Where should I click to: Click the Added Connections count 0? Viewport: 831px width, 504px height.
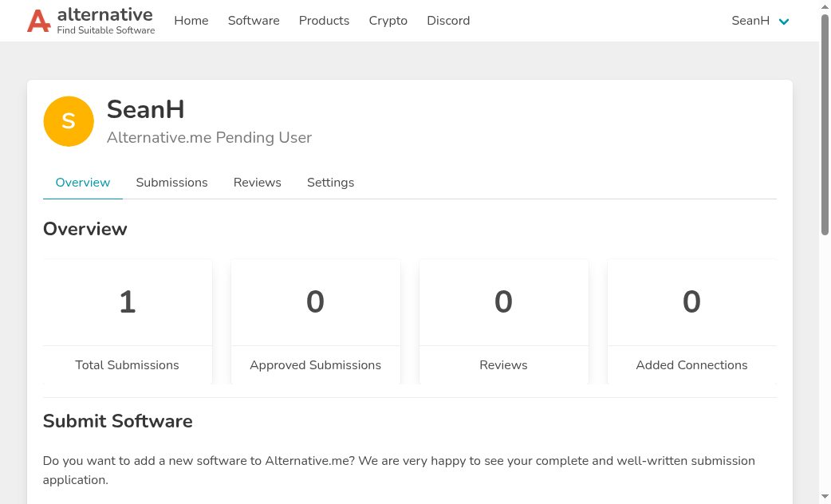pyautogui.click(x=691, y=302)
